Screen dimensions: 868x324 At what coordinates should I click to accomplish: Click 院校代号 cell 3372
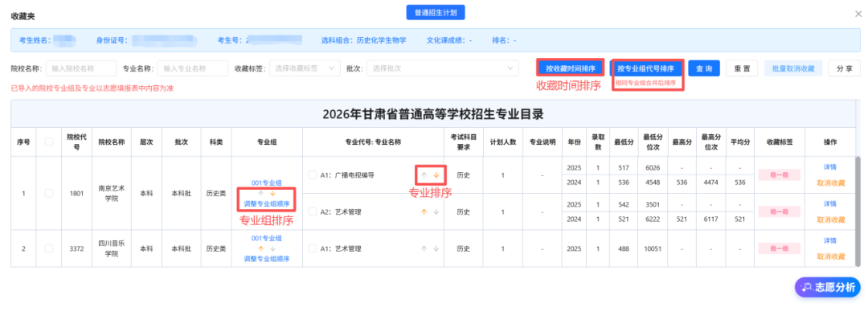(76, 248)
